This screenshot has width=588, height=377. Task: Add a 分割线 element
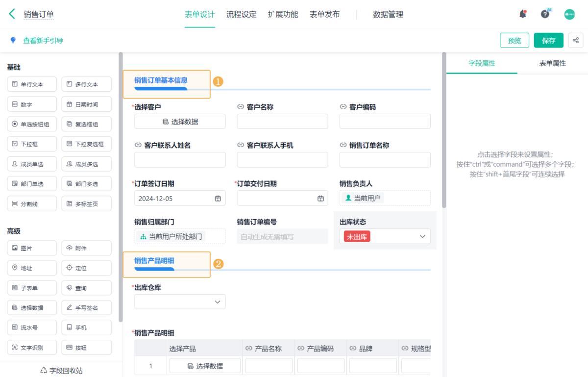pos(32,203)
